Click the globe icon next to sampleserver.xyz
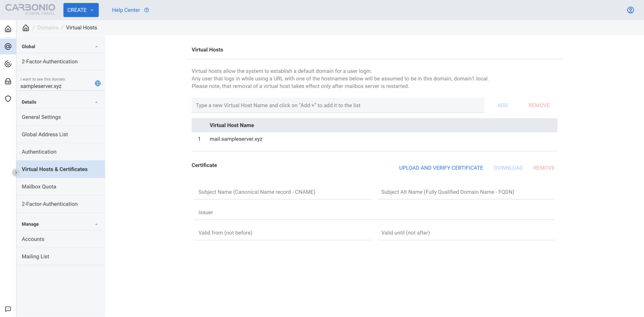 pyautogui.click(x=97, y=83)
